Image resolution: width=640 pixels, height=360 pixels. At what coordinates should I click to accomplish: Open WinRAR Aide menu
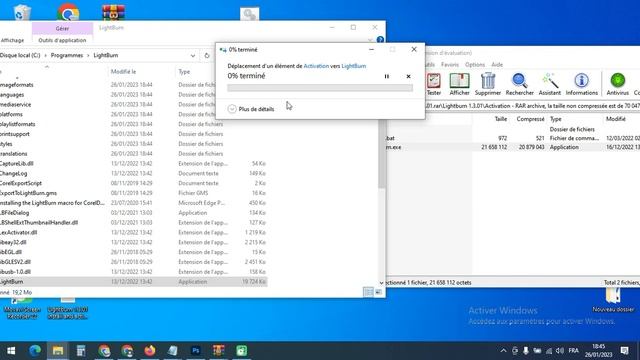[x=497, y=64]
